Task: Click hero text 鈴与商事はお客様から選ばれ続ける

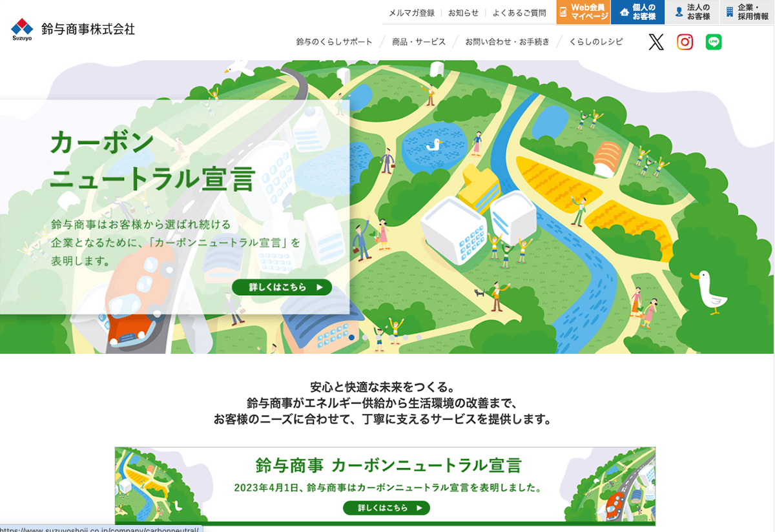Action: (141, 225)
